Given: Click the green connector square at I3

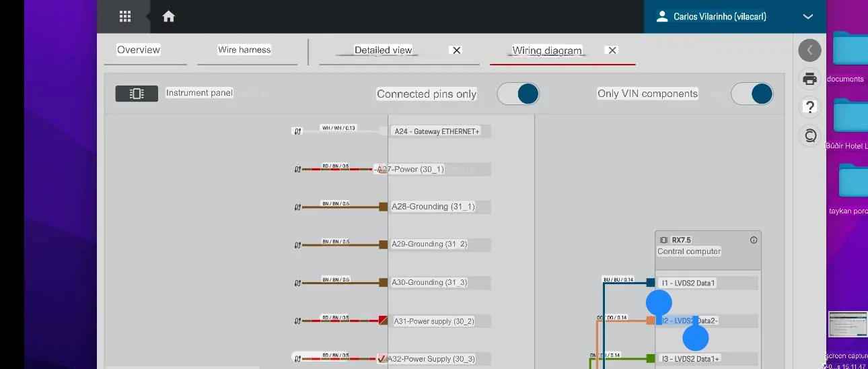Looking at the screenshot, I should click(x=651, y=359).
